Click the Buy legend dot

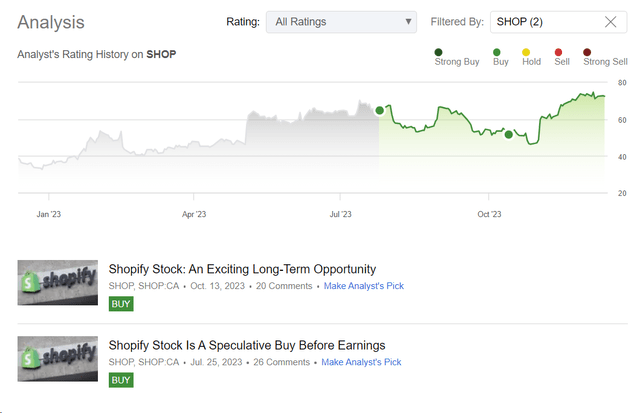tap(496, 52)
